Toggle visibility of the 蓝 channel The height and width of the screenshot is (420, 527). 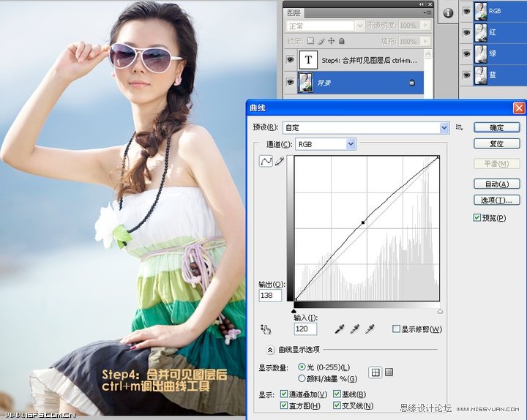click(x=466, y=75)
